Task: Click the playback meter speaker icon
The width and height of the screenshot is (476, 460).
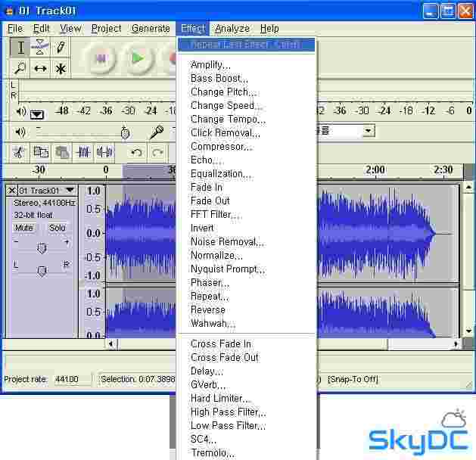Action: 20,112
